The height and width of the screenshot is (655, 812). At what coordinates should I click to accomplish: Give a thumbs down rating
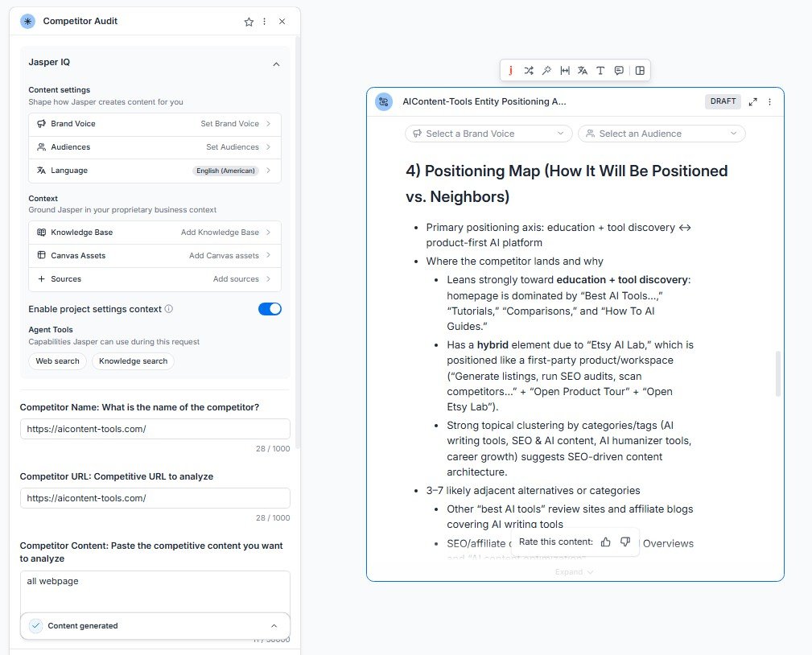click(x=625, y=542)
